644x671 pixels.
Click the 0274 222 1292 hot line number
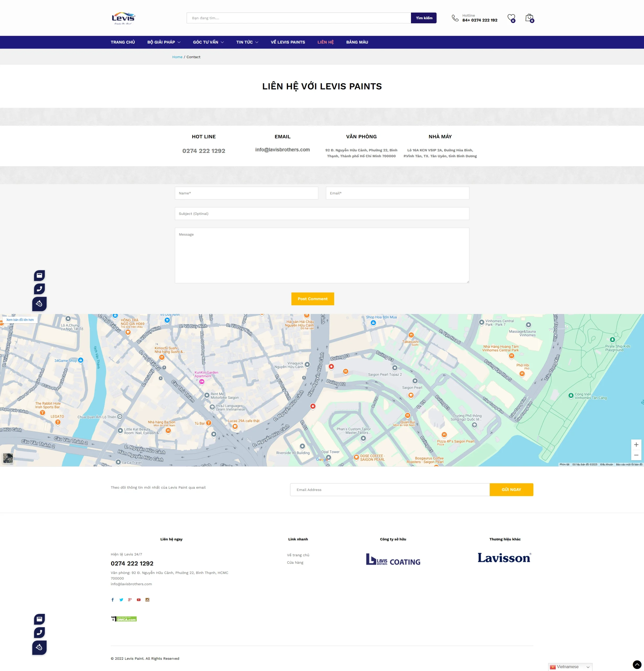[x=204, y=151]
